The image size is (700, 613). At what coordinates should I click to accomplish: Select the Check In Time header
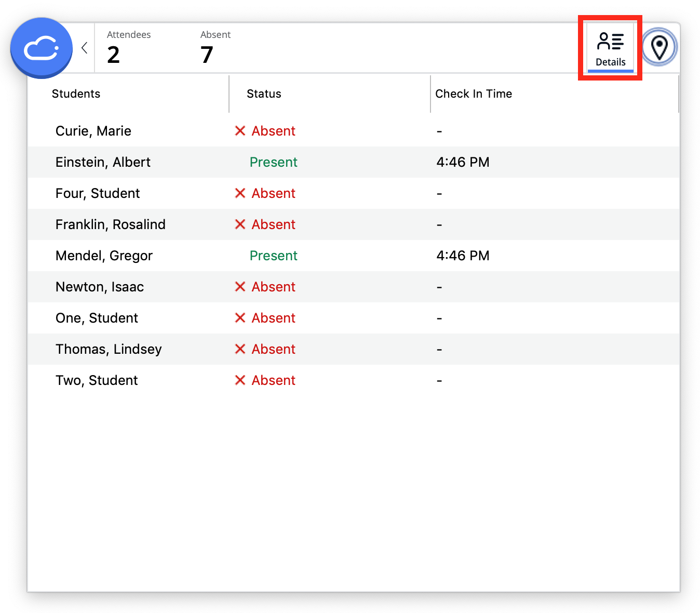coord(474,94)
